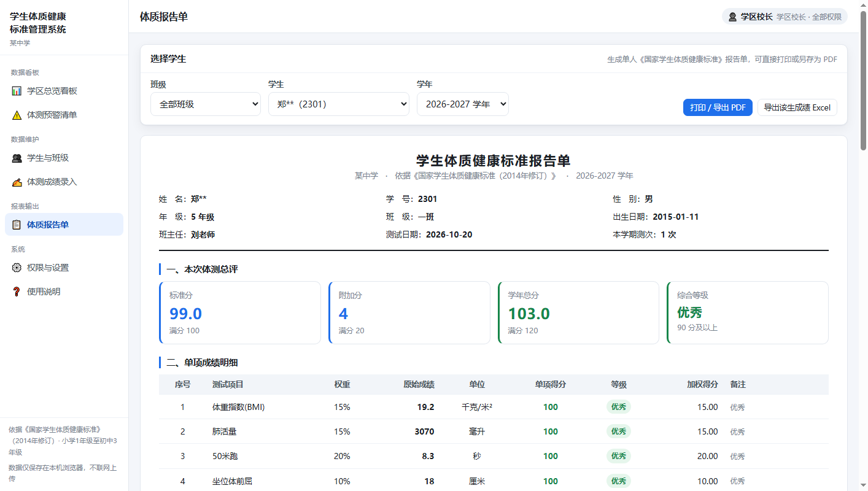Click the report title 学生体质健康标准报告单
The width and height of the screenshot is (868, 491).
[x=494, y=161]
